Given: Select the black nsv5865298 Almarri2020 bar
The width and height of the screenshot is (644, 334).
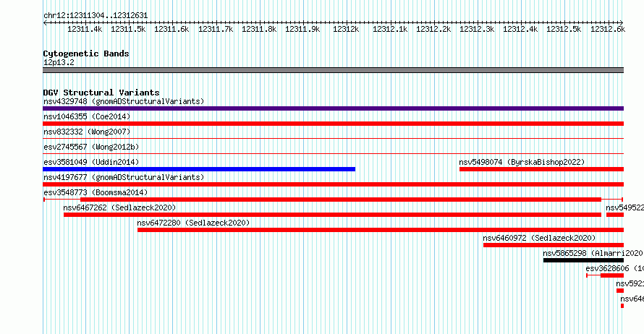Looking at the screenshot, I should pyautogui.click(x=583, y=260).
